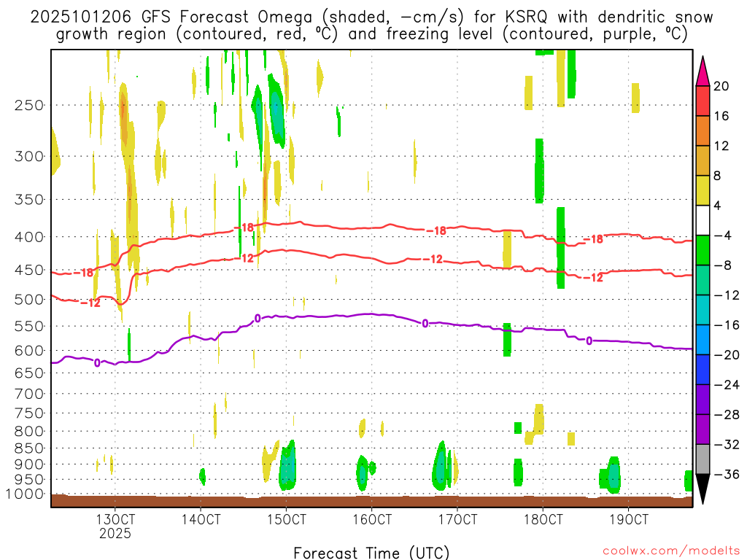
Task: Click the 350 pressure level label
Action: pos(29,200)
